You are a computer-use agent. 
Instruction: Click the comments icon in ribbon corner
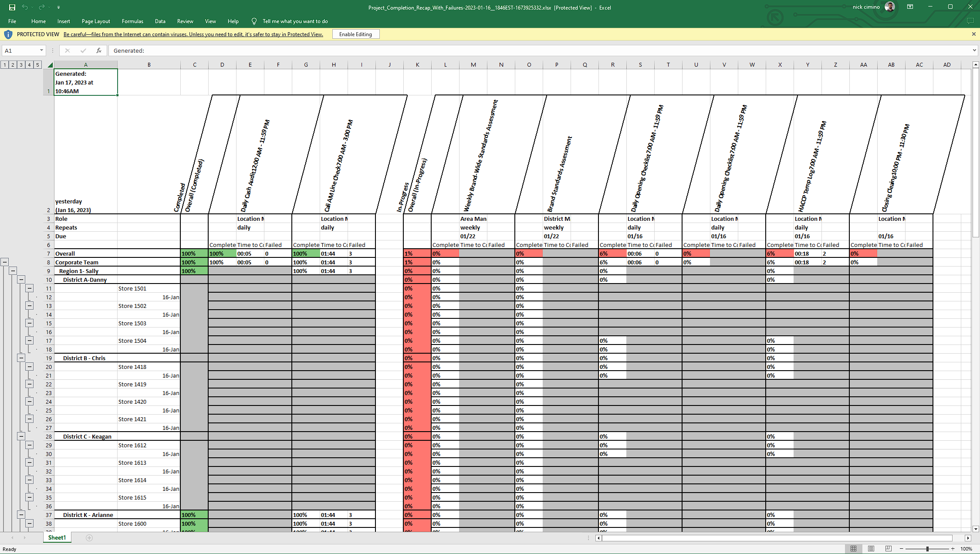970,21
